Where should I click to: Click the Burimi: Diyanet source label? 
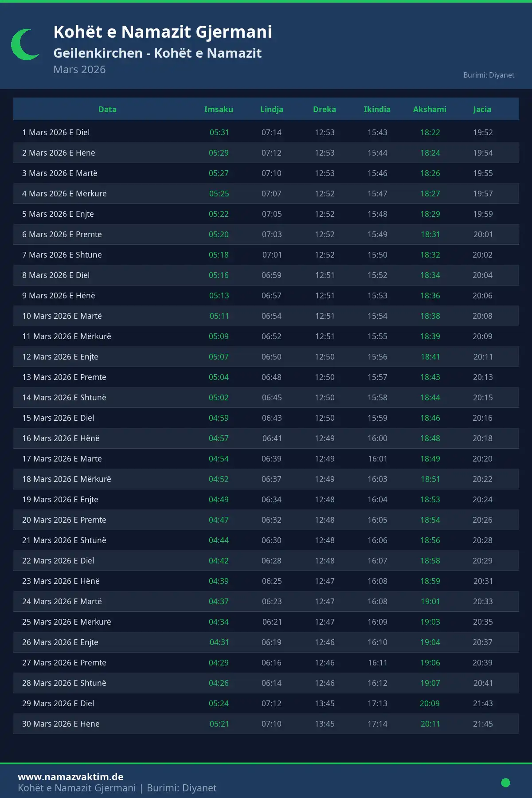pos(489,75)
